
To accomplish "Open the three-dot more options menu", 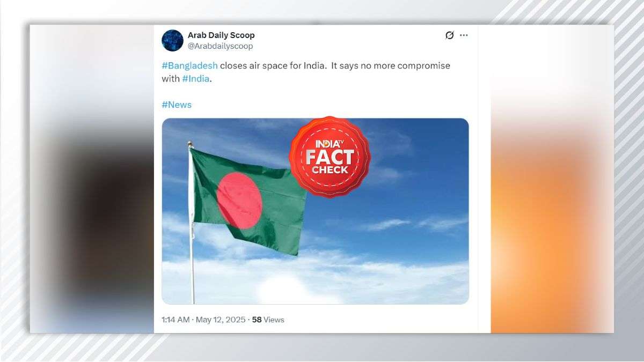I will [464, 35].
